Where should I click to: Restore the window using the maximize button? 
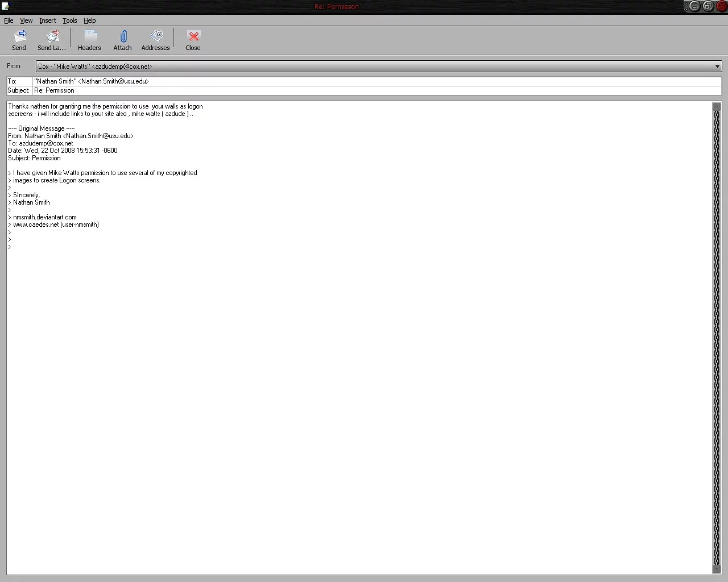(x=708, y=6)
